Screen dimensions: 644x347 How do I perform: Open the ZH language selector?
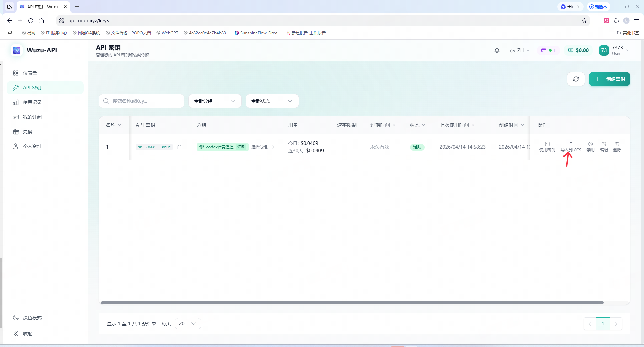click(x=520, y=50)
